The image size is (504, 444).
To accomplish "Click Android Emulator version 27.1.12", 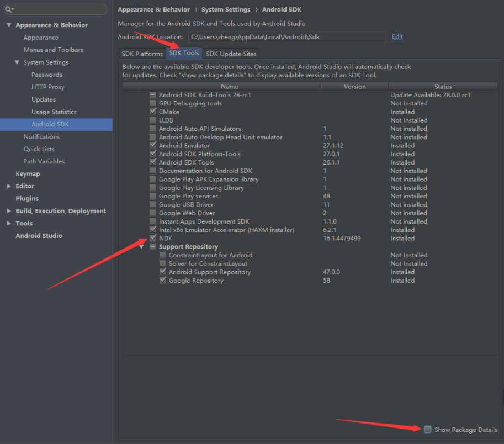I will pos(333,146).
